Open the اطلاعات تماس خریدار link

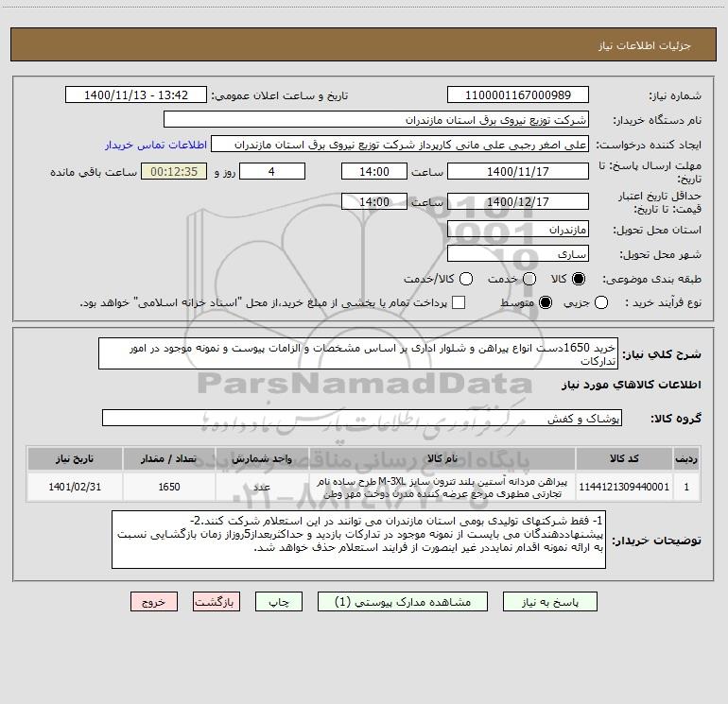[x=156, y=145]
